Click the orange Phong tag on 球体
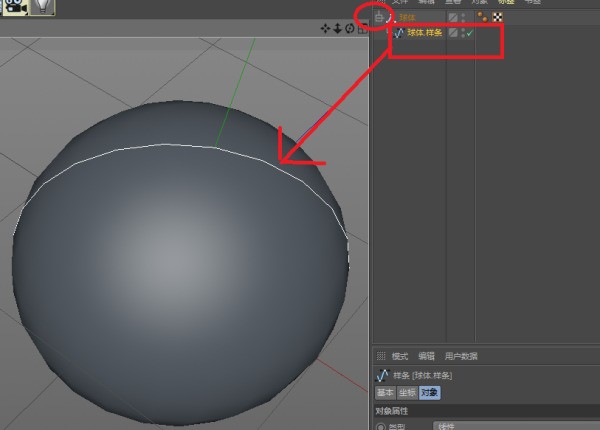The height and width of the screenshot is (430, 600). pos(483,17)
